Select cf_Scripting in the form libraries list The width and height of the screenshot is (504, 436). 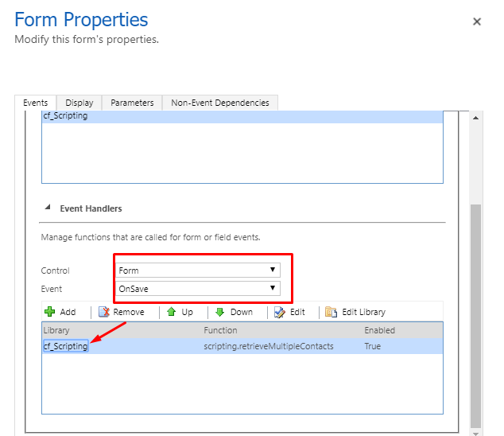coord(65,116)
